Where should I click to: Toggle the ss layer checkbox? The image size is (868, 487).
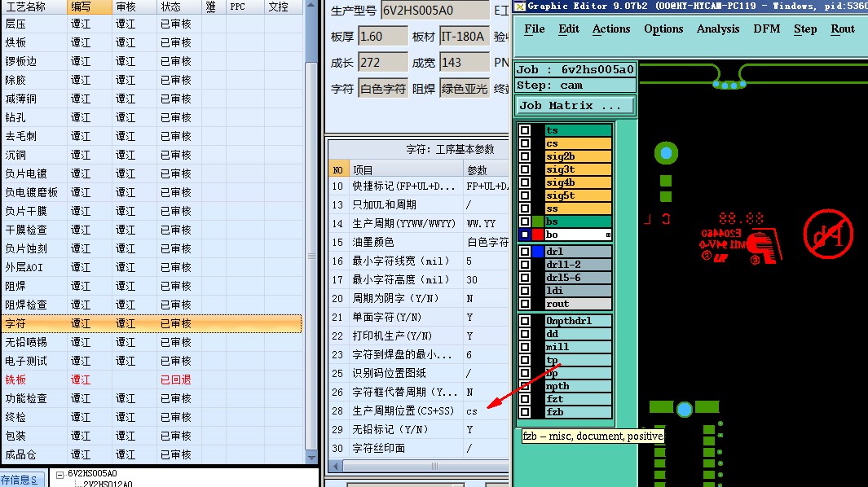click(525, 208)
